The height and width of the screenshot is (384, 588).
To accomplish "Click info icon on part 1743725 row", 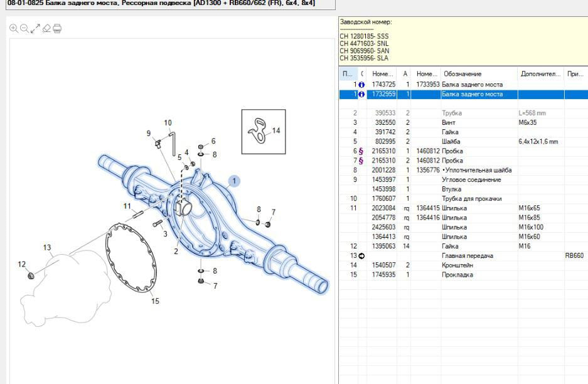I will 361,84.
